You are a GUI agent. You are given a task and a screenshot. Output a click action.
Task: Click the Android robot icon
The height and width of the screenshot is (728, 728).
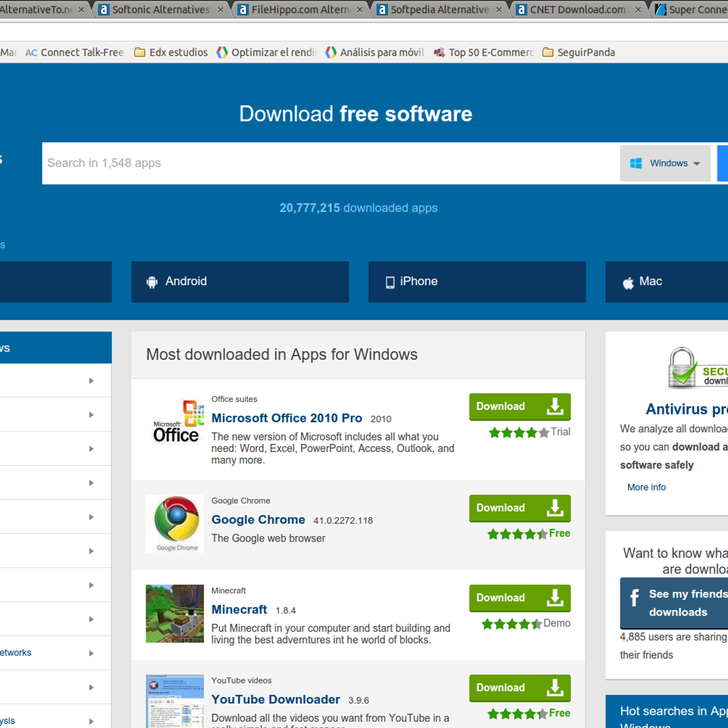point(152,282)
